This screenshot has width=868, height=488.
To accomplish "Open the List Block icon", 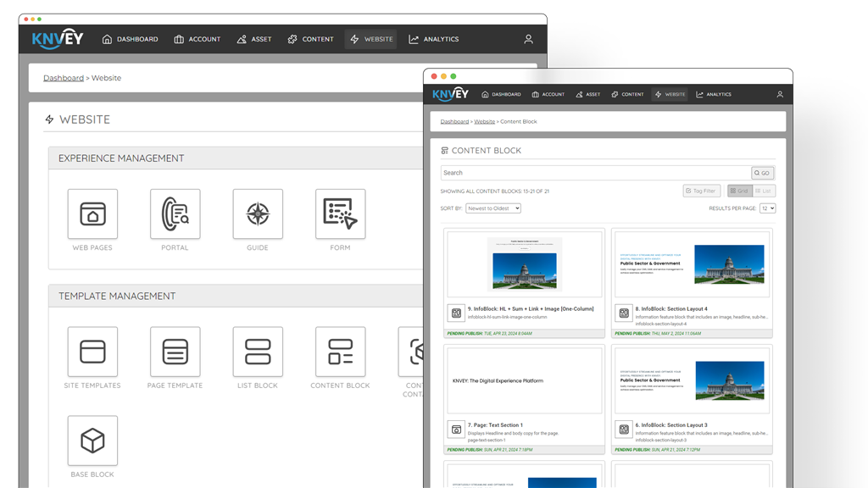I will (x=258, y=352).
